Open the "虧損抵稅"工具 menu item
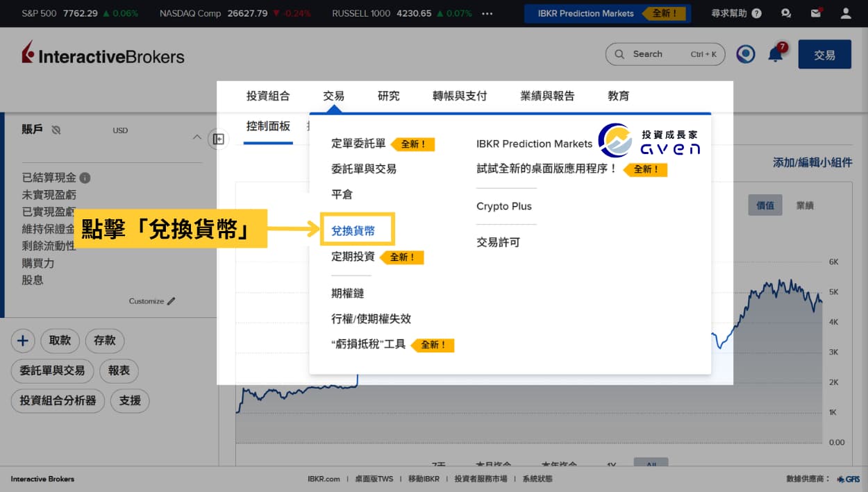Screen dimensions: 868x492 pos(368,344)
